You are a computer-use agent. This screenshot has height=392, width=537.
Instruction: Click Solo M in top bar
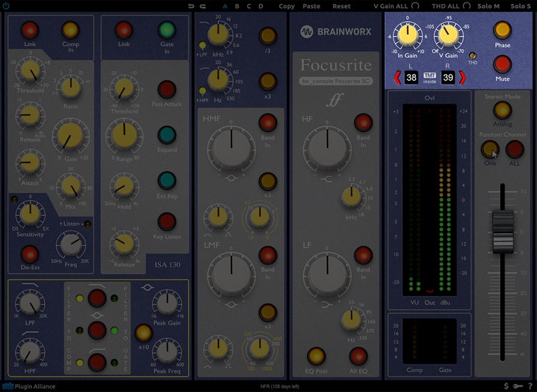[489, 6]
